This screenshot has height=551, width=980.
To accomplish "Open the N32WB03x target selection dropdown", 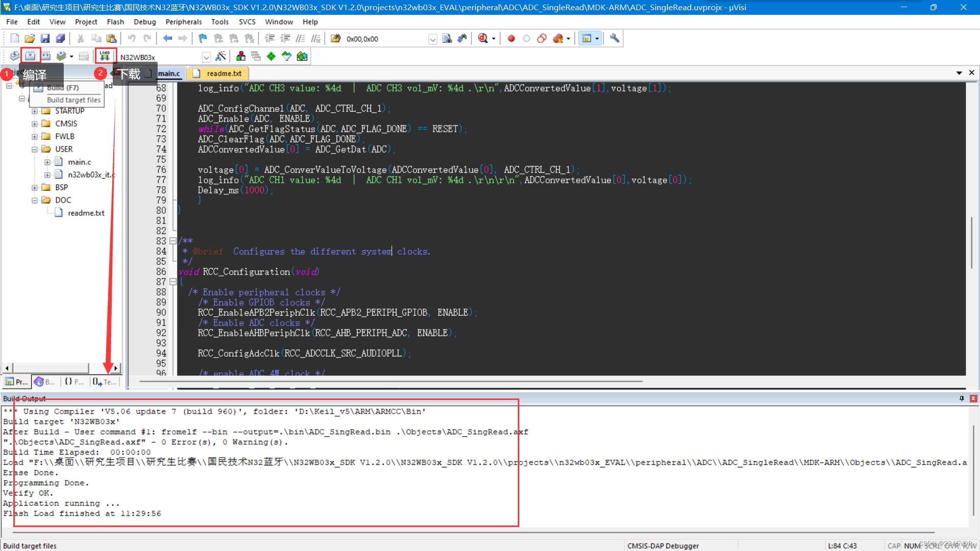I will pyautogui.click(x=206, y=57).
